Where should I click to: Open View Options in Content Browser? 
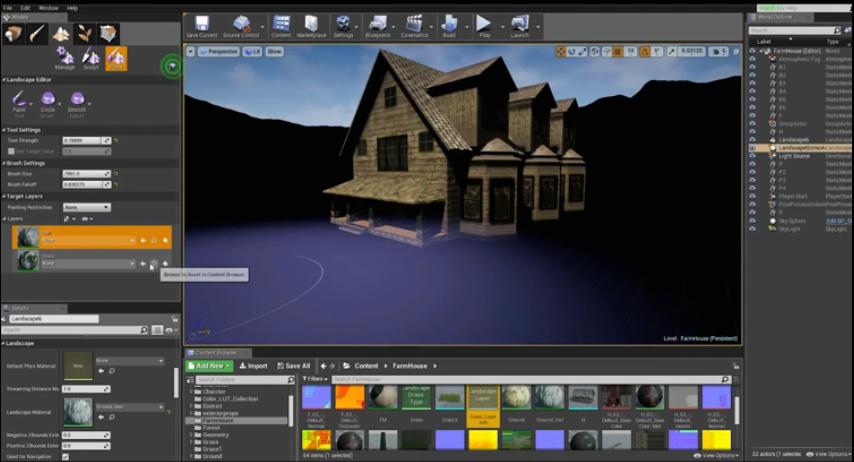point(717,455)
